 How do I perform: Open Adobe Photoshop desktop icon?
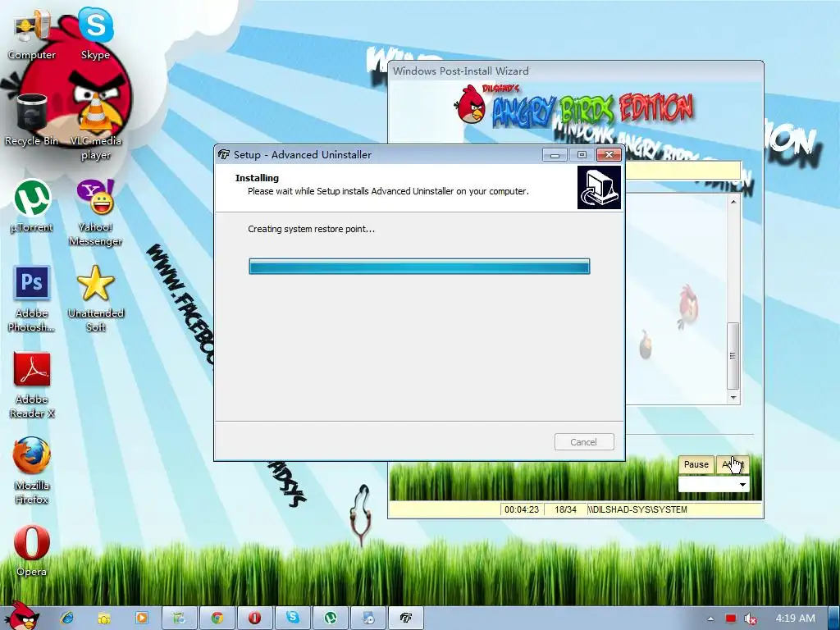(x=32, y=299)
